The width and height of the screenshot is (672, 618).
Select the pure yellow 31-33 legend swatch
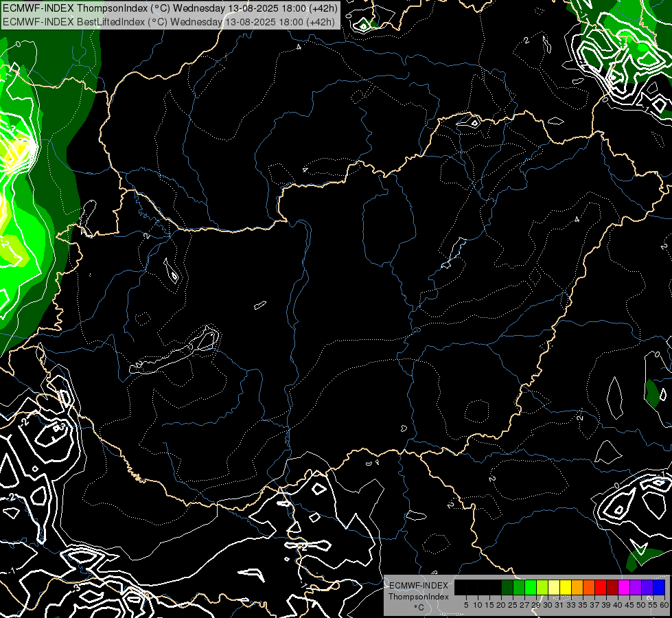coord(566,587)
